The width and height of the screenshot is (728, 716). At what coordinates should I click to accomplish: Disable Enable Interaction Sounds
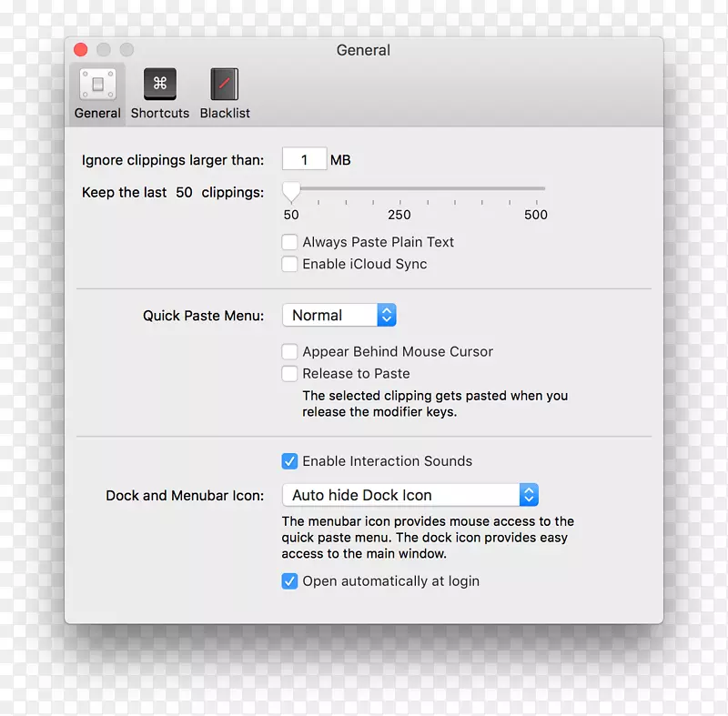(x=289, y=461)
